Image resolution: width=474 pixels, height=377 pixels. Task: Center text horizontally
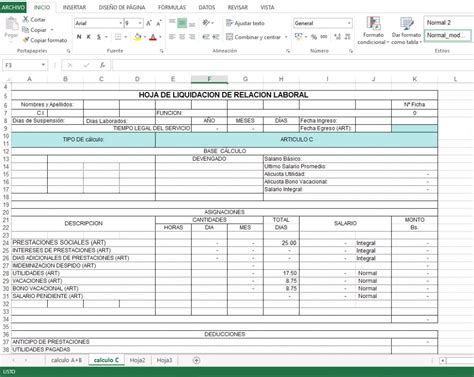[x=182, y=37]
